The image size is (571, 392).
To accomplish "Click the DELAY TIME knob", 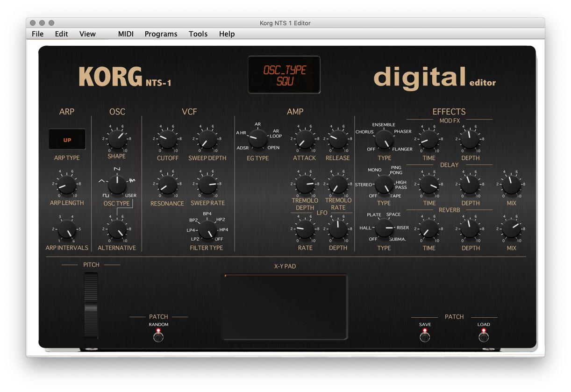I will [x=428, y=184].
